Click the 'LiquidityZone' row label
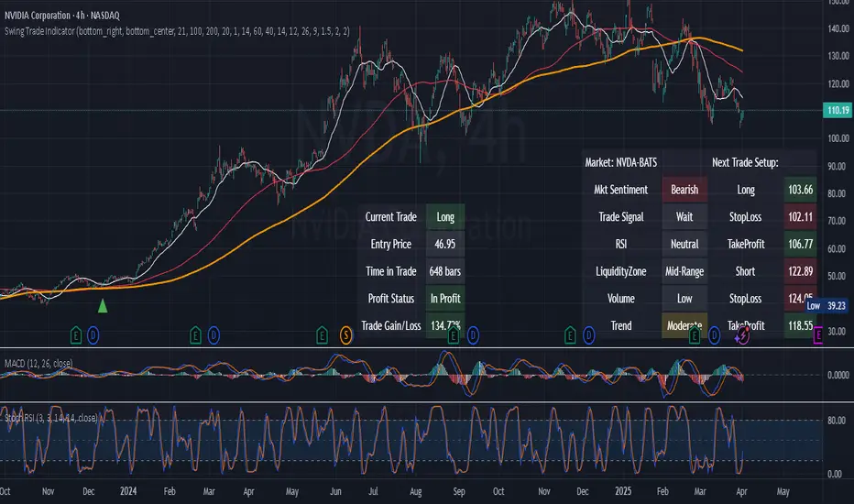 [x=621, y=271]
